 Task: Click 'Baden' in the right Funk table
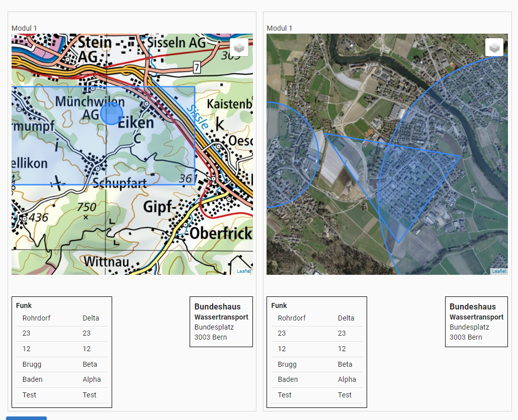(288, 379)
